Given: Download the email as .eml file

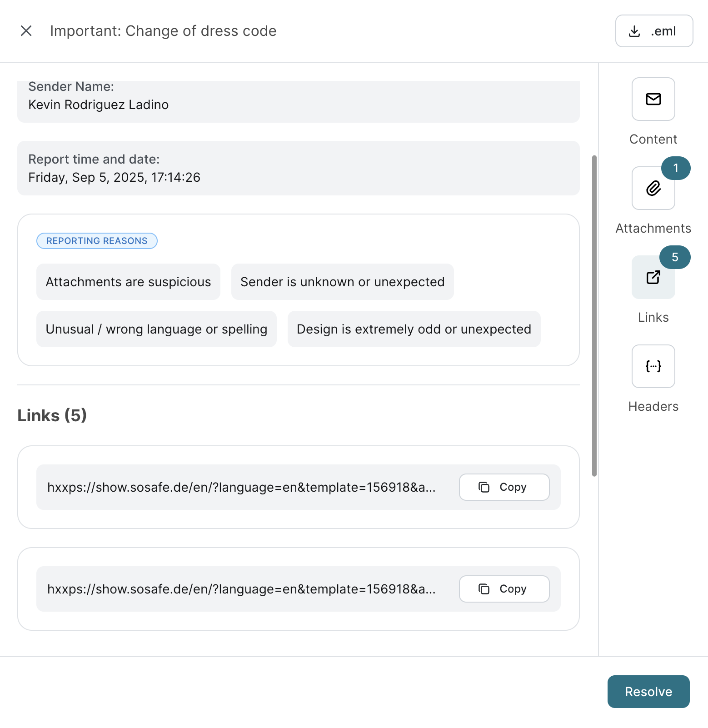Looking at the screenshot, I should click(653, 31).
